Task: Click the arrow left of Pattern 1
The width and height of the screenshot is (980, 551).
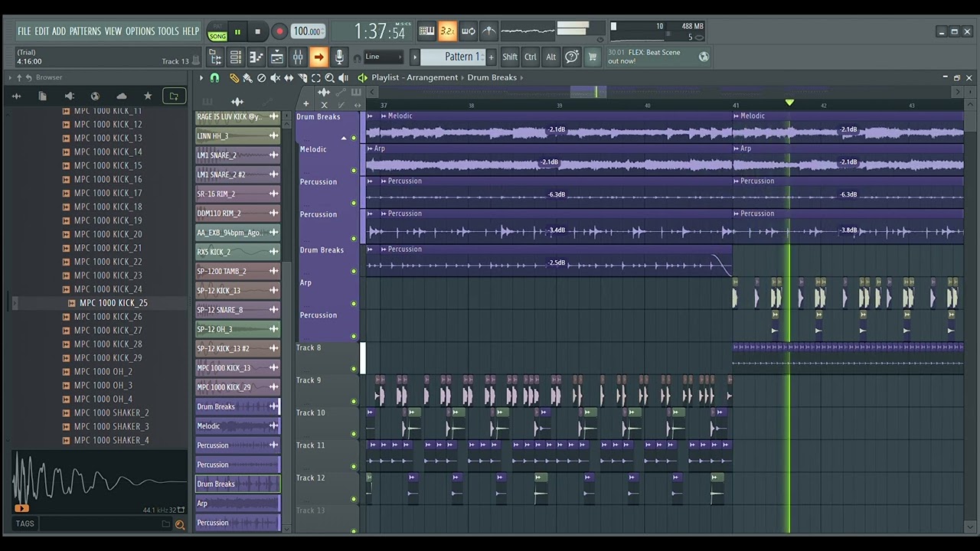Action: 415,57
